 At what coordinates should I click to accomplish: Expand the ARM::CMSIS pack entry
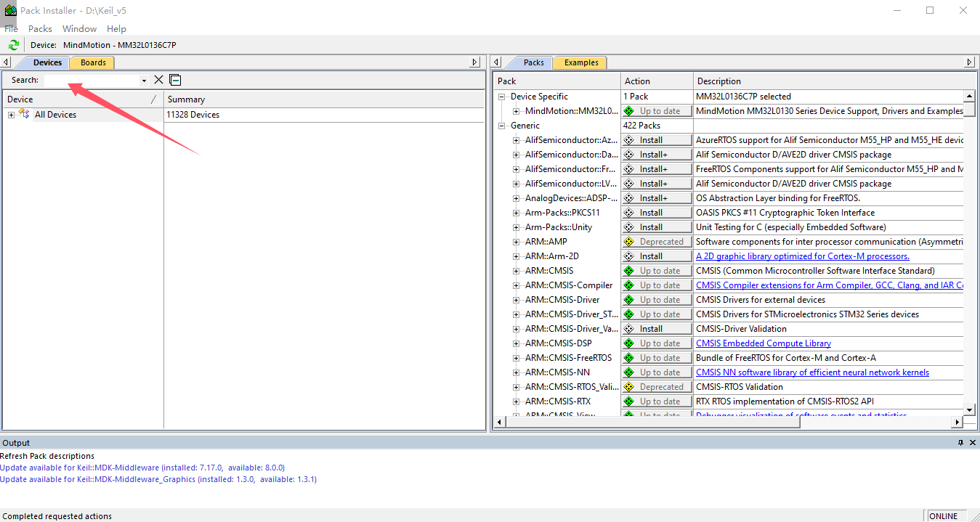[516, 271]
